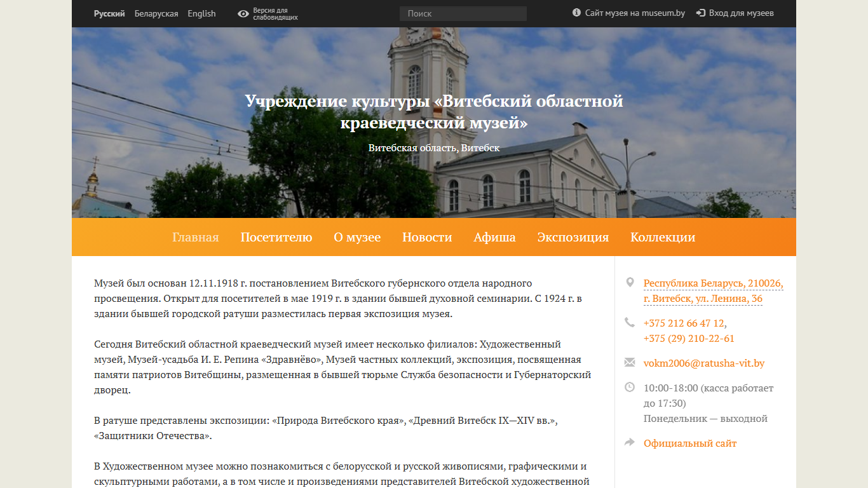Open the Коллекции section

click(x=663, y=237)
